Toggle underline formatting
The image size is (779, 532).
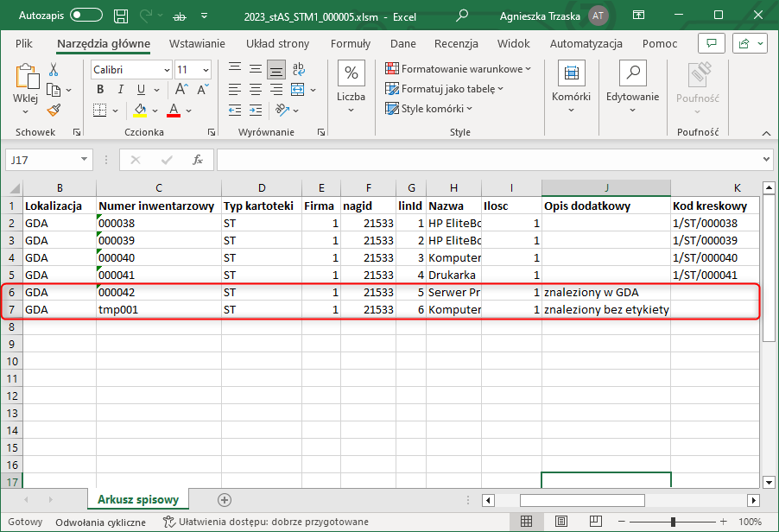tap(139, 90)
